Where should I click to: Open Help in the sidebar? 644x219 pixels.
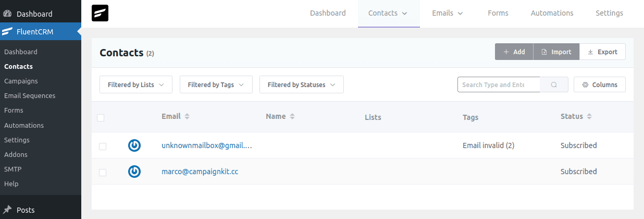coord(11,184)
